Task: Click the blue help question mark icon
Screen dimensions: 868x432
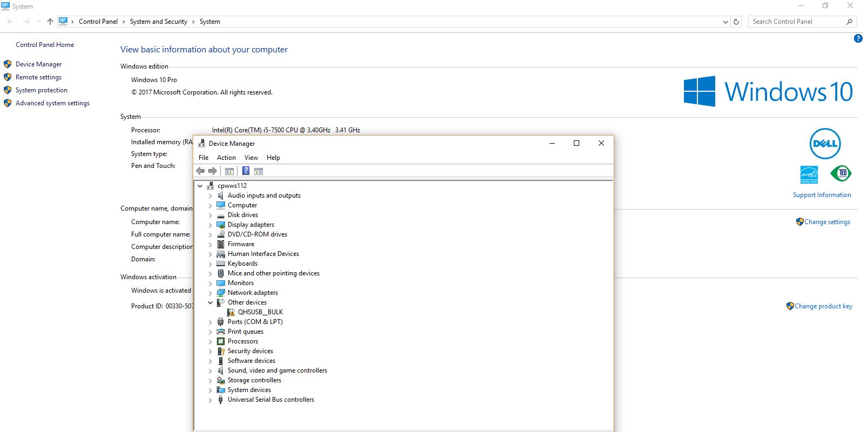Action: pos(858,38)
